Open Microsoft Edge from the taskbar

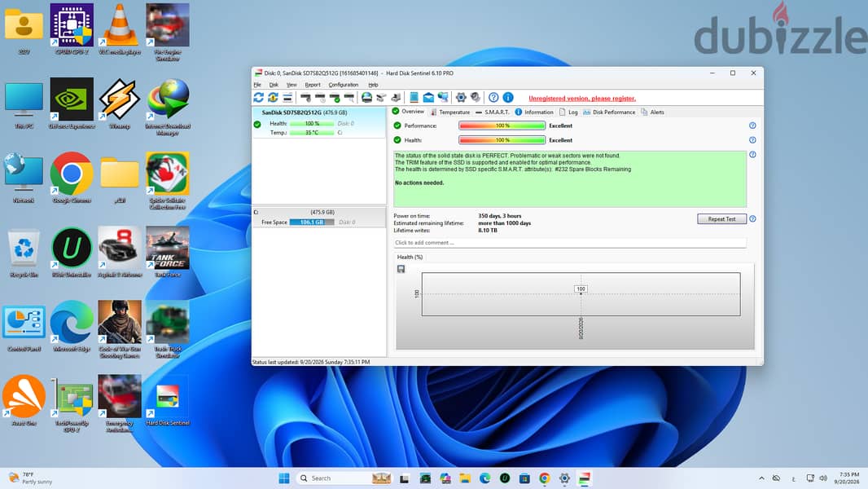coord(485,478)
